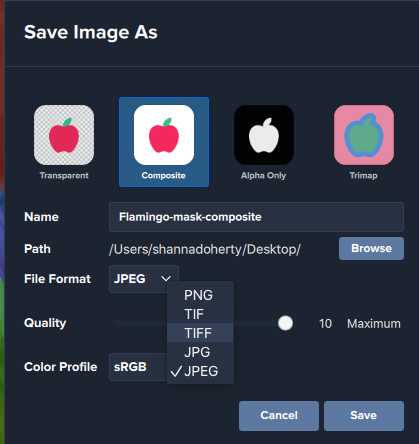Select the Trimap apple icon
The width and height of the screenshot is (419, 444).
(x=364, y=135)
